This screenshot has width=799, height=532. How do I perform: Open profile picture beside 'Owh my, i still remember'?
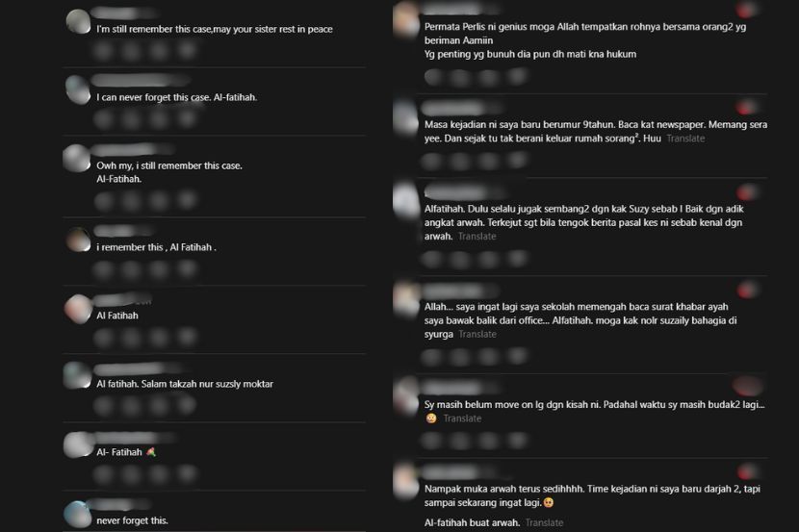[x=76, y=158]
